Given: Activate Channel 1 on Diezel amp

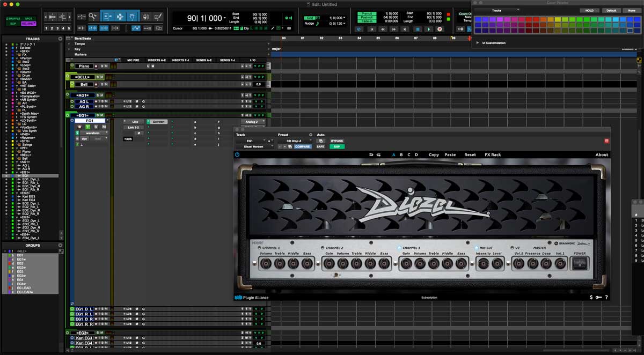Looking at the screenshot, I should tap(259, 248).
